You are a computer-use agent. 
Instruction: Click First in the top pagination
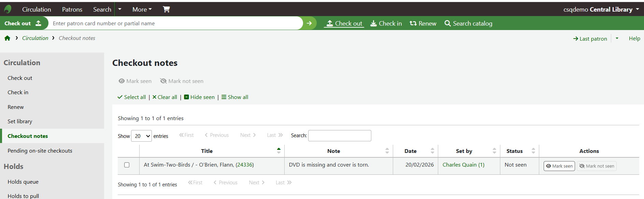(186, 135)
